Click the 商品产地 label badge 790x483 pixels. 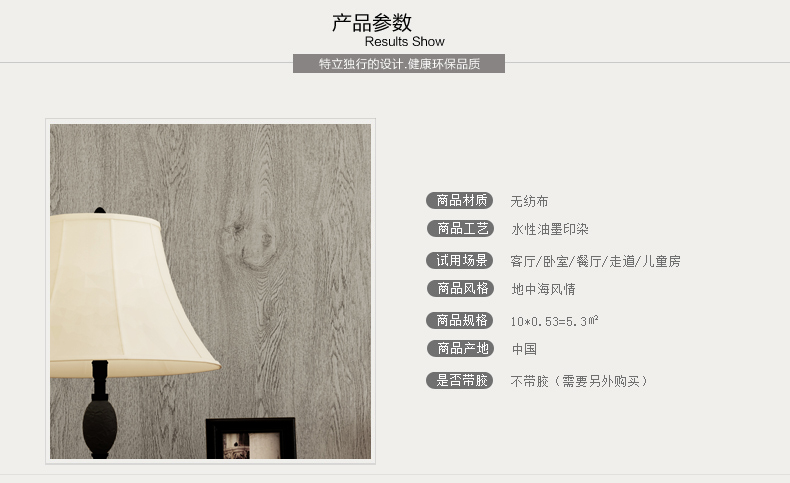460,348
